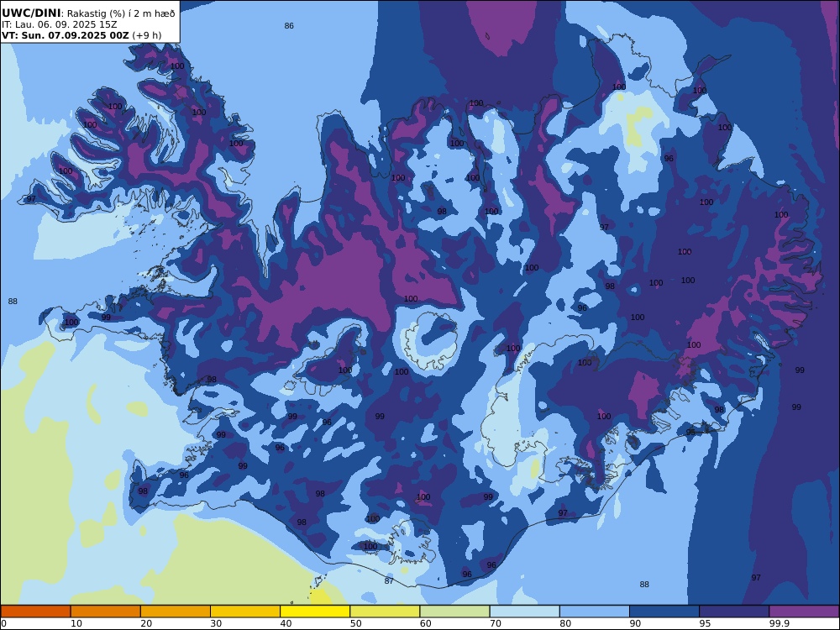The height and width of the screenshot is (630, 840).
Task: Click the '86' humidity value over the sea
Action: point(289,26)
